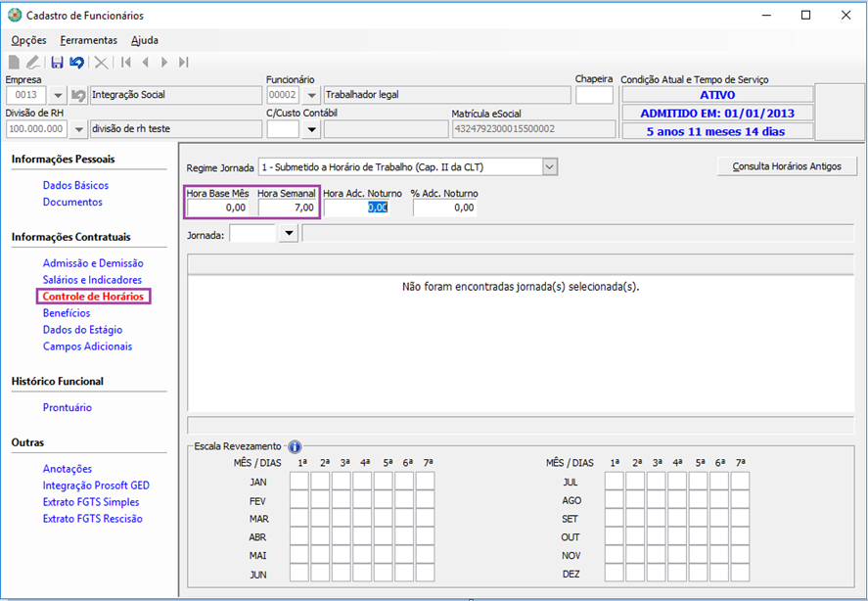Save the record with the floppy icon
868x601 pixels.
coord(57,62)
